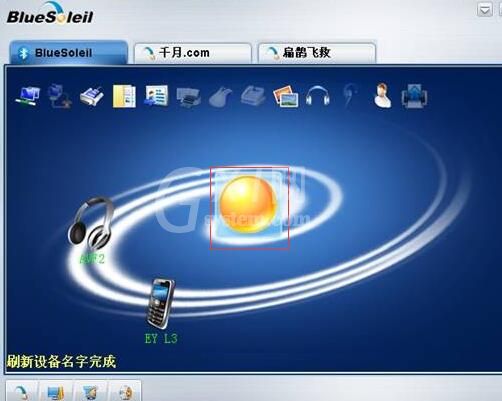Select the greyed mouse HID service icon
502x401 pixels.
tap(220, 97)
